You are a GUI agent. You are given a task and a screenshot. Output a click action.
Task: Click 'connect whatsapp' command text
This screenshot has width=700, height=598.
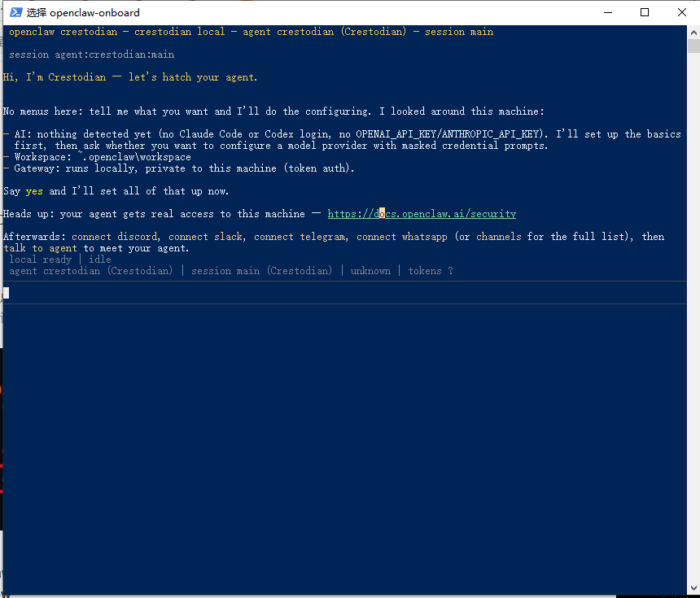coord(402,237)
